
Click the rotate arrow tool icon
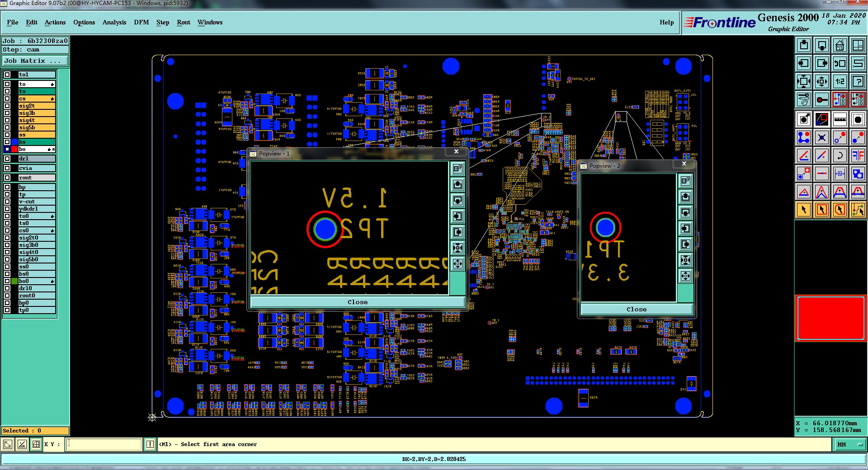840,155
